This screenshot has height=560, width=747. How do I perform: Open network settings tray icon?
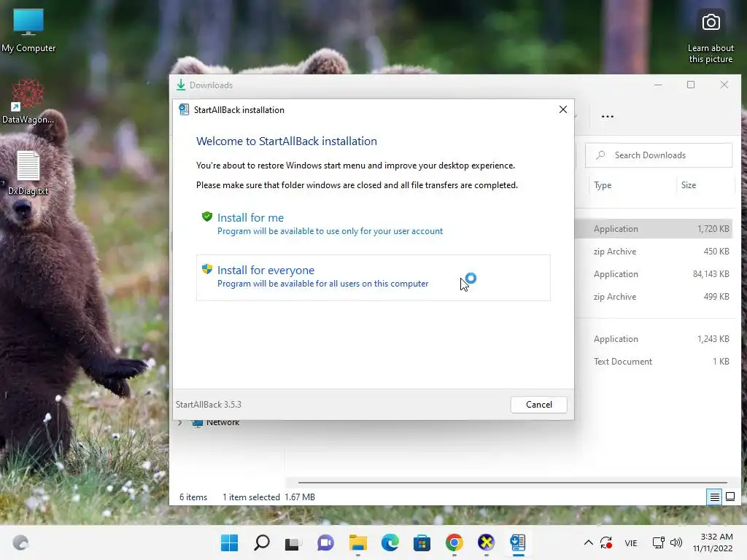[659, 542]
